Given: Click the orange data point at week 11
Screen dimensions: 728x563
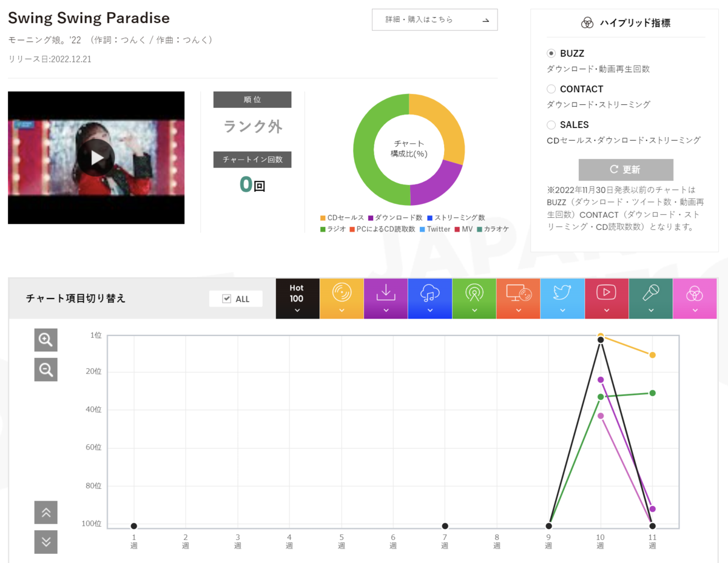Looking at the screenshot, I should [x=652, y=355].
